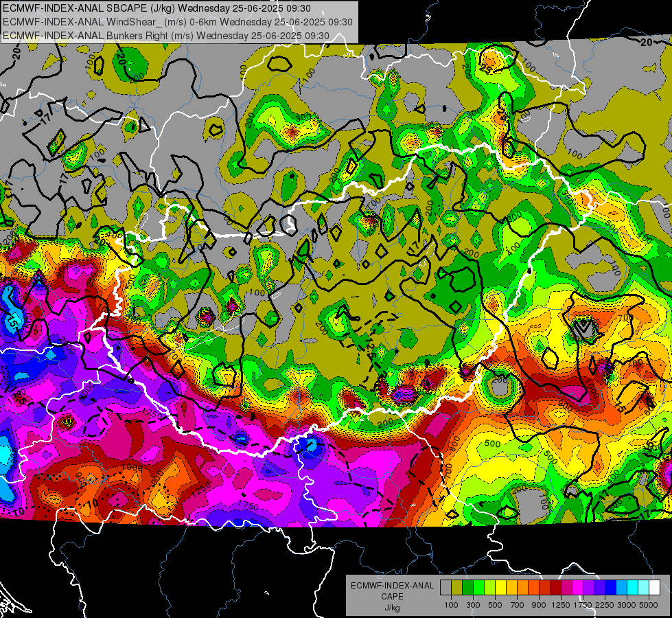Image resolution: width=672 pixels, height=618 pixels.
Task: Click the purple legend swatch after 1750
Action: 588,588
